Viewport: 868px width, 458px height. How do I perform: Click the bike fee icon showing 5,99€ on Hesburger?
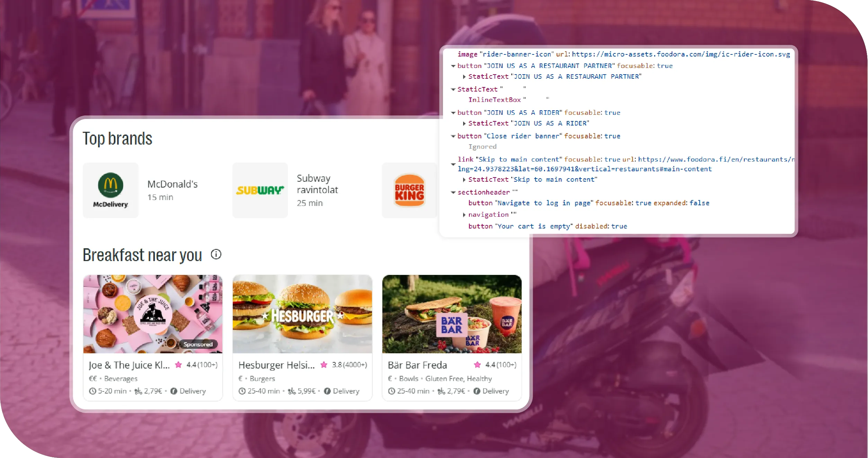[292, 391]
